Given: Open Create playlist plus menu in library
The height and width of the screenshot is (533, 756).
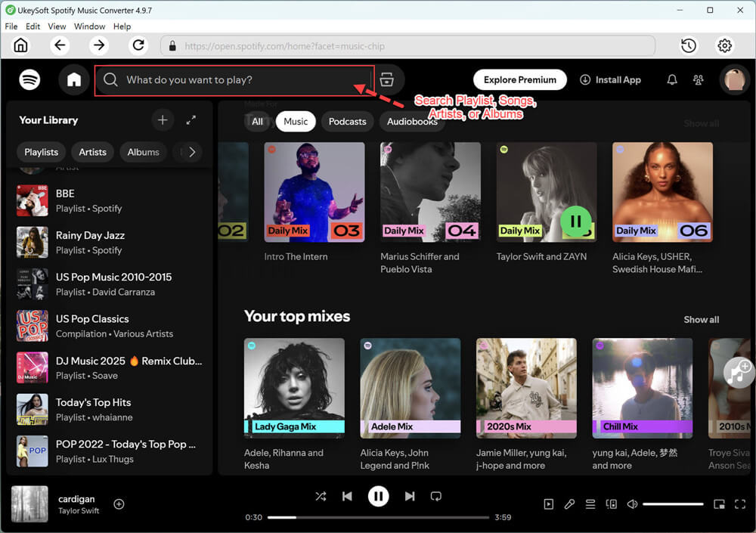Looking at the screenshot, I should pyautogui.click(x=163, y=120).
